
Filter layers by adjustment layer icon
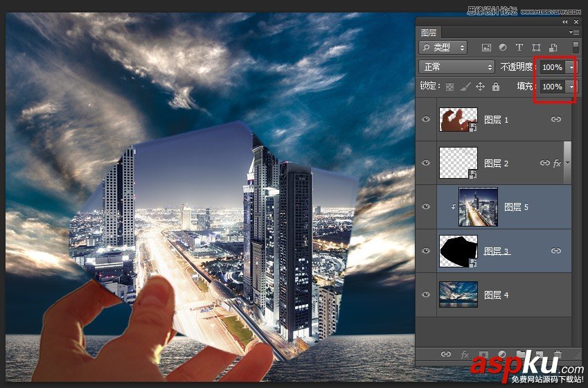pyautogui.click(x=503, y=47)
